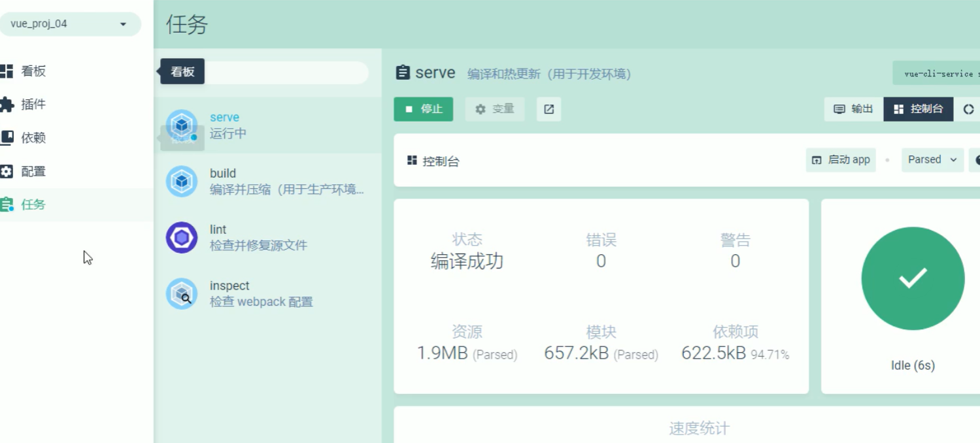Viewport: 980px width, 443px height.
Task: Click the 速度统计 section heading
Action: (699, 429)
